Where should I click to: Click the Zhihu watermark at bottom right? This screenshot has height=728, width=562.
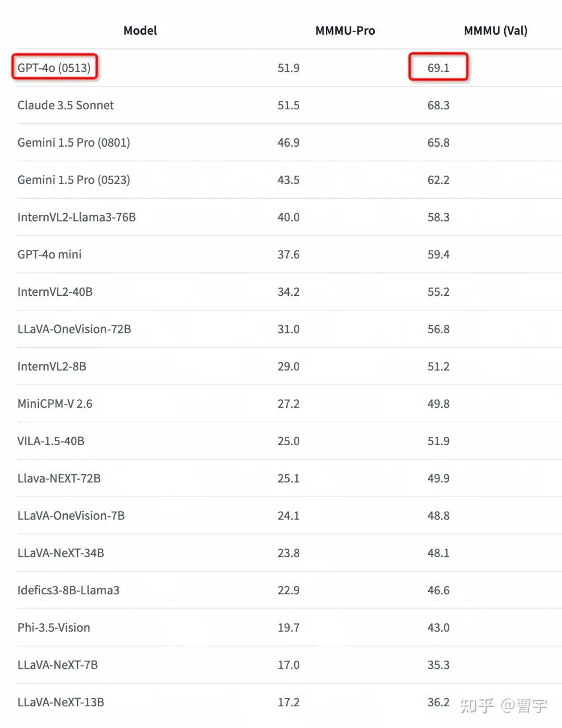point(503,705)
